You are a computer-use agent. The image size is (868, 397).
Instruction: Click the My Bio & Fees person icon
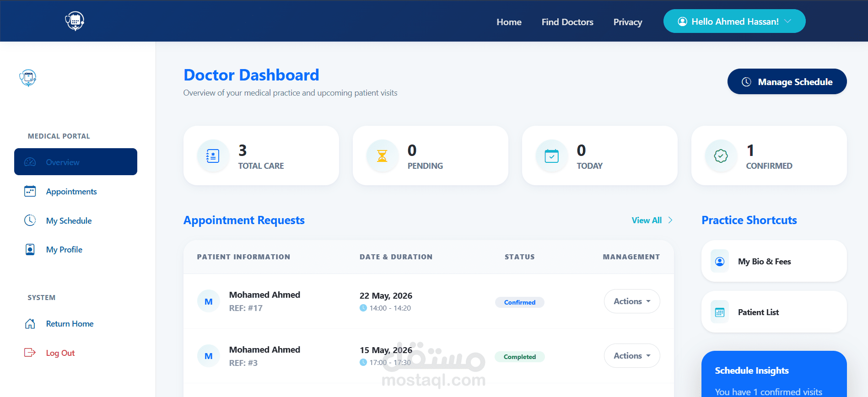(720, 261)
